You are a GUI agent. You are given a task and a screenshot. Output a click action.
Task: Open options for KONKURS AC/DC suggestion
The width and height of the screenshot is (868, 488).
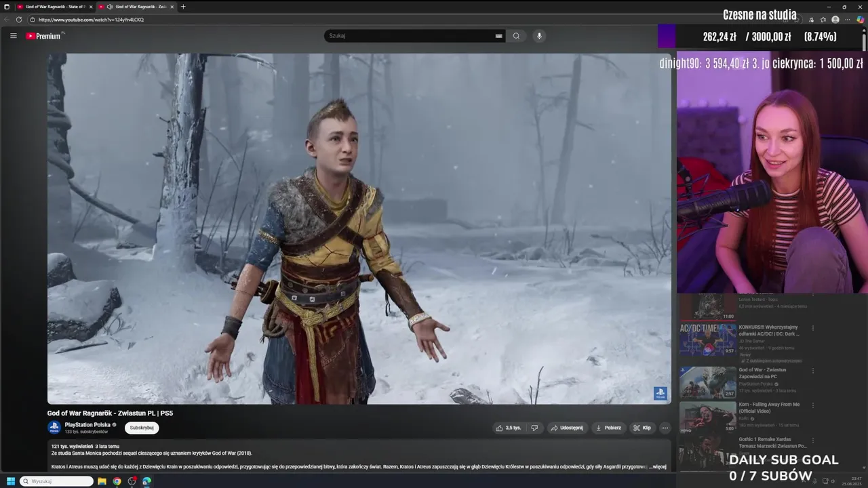812,328
